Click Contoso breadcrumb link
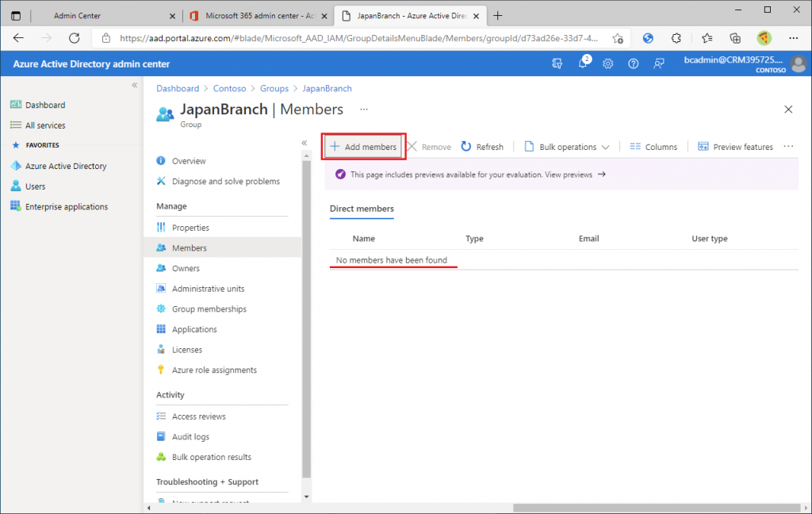Image resolution: width=812 pixels, height=514 pixels. click(x=229, y=89)
